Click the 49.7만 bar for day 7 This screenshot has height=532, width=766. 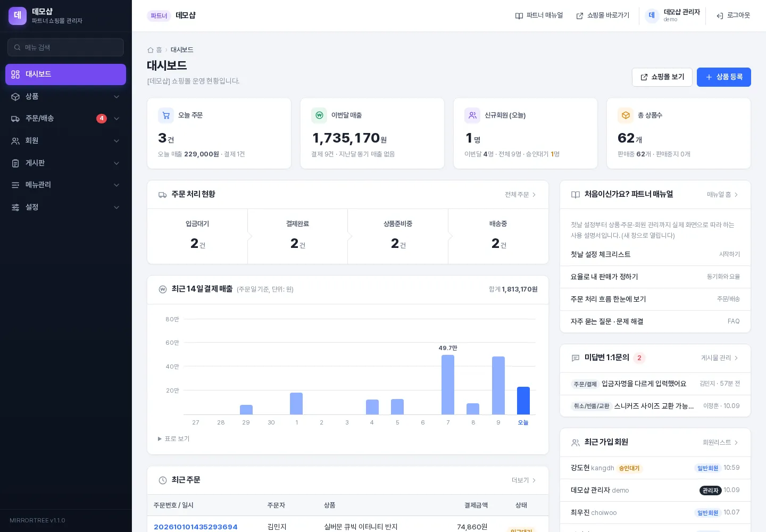pyautogui.click(x=448, y=385)
